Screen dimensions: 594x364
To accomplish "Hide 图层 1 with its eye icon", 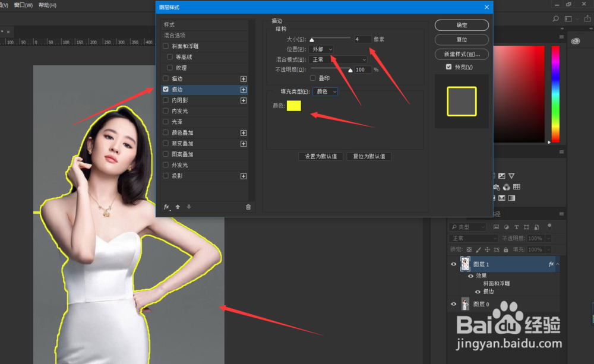I will click(x=453, y=264).
